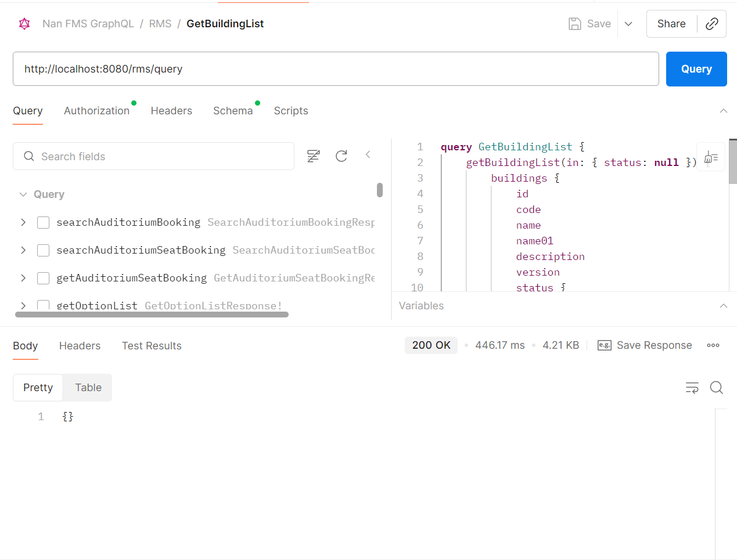The height and width of the screenshot is (560, 737).
Task: Open search in the response body
Action: [x=717, y=388]
